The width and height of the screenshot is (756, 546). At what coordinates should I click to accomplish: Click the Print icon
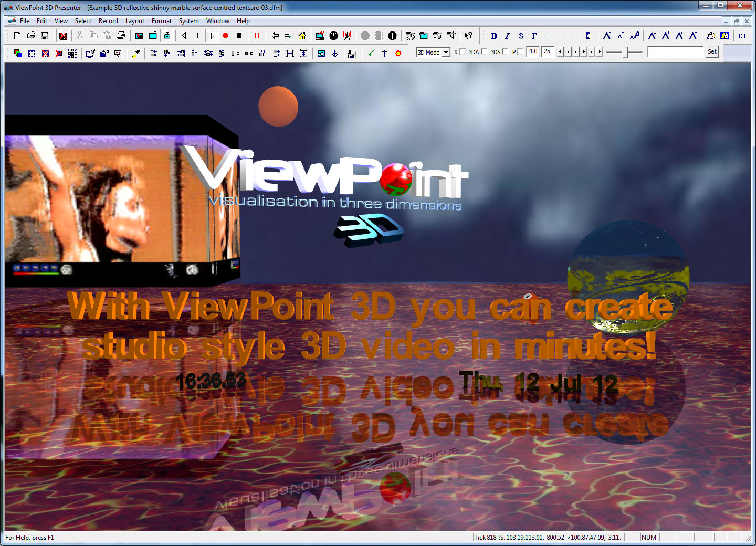coord(121,36)
